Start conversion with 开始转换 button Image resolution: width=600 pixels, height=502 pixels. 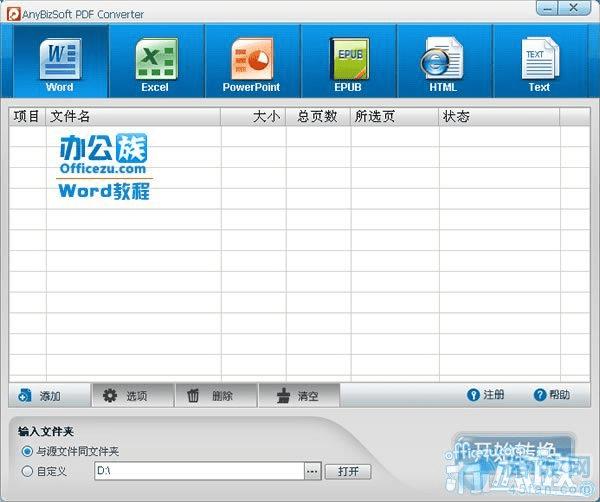click(513, 451)
